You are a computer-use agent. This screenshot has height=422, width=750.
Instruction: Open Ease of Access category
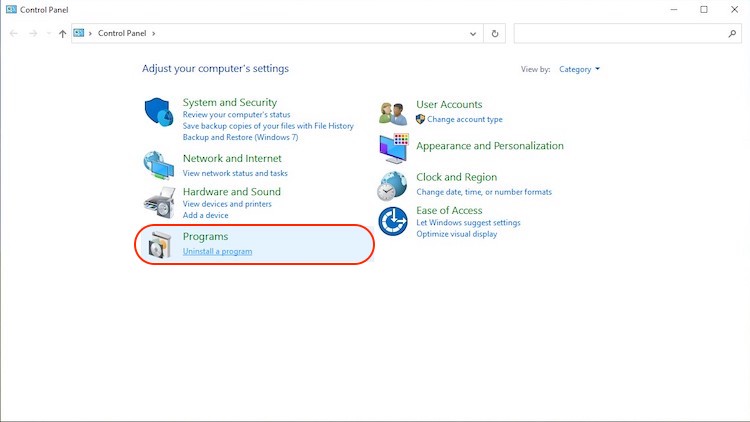click(x=449, y=211)
